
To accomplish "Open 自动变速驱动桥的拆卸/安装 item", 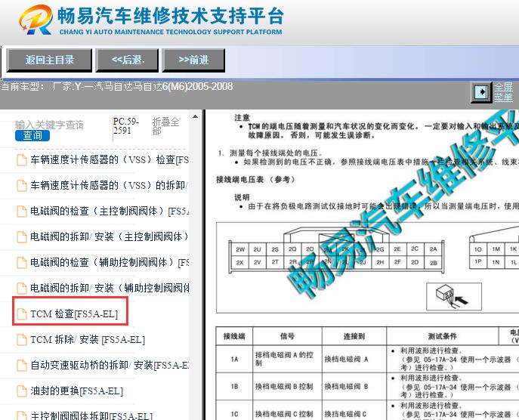I will [110, 366].
